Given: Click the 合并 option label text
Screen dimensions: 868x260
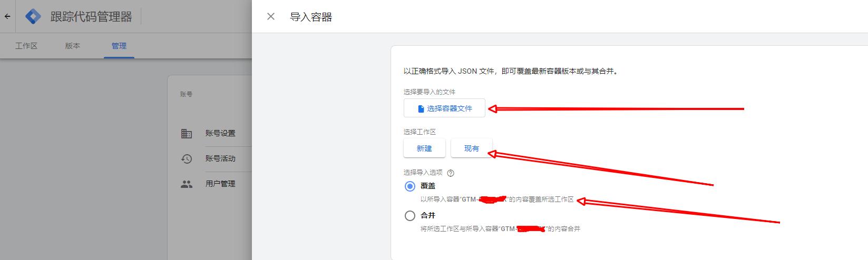Looking at the screenshot, I should (428, 215).
